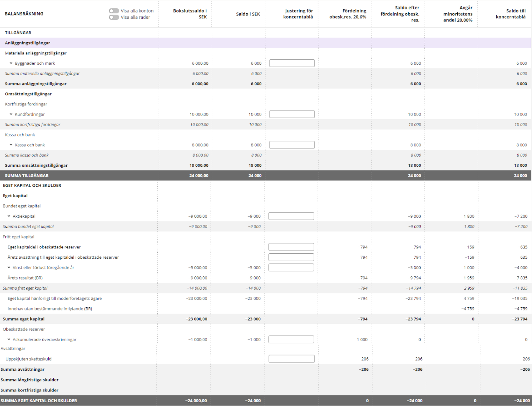Toggle the Visa alla konton switch

click(x=114, y=11)
